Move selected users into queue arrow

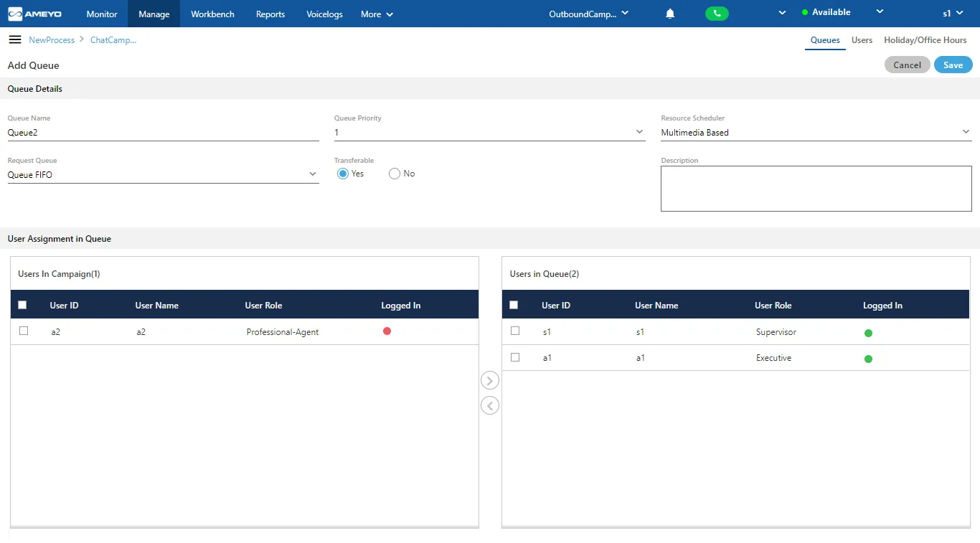click(x=490, y=380)
